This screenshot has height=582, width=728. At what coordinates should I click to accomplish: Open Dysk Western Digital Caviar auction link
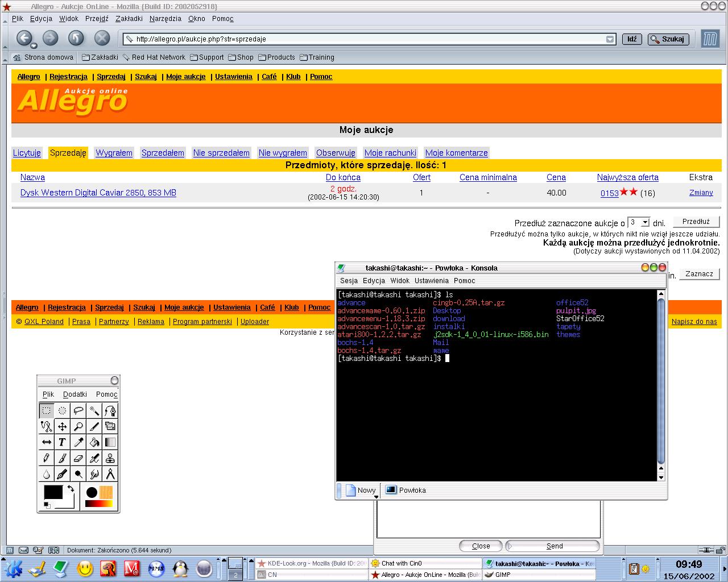[98, 193]
